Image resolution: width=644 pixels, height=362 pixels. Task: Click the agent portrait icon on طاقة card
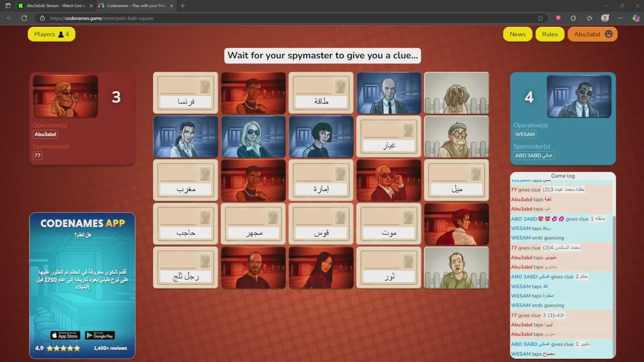point(341,86)
